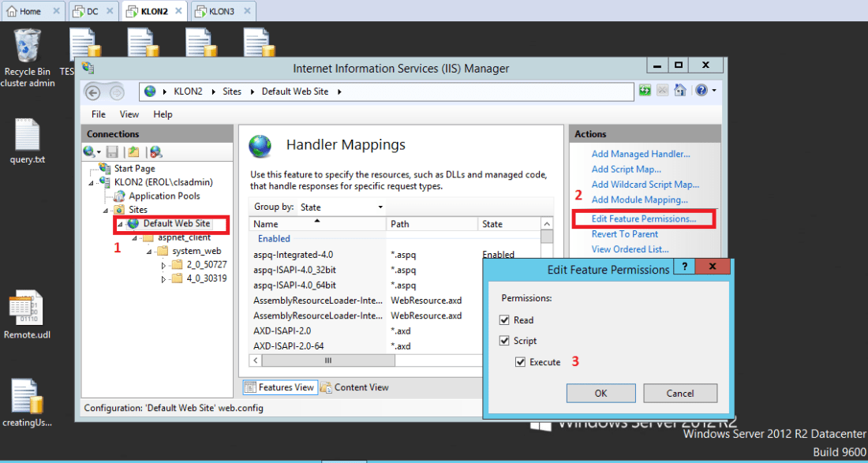The width and height of the screenshot is (868, 463).
Task: Click the refresh page icon in address bar
Action: tap(645, 91)
